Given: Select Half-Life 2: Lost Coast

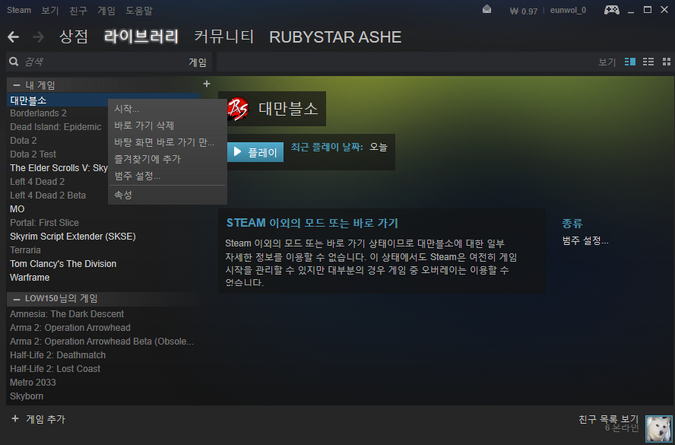Looking at the screenshot, I should click(x=55, y=369).
